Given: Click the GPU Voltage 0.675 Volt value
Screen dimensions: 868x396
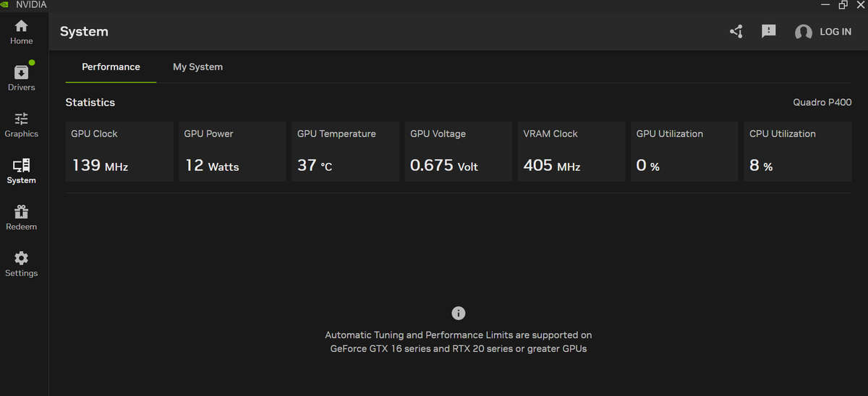Looking at the screenshot, I should pyautogui.click(x=444, y=166).
